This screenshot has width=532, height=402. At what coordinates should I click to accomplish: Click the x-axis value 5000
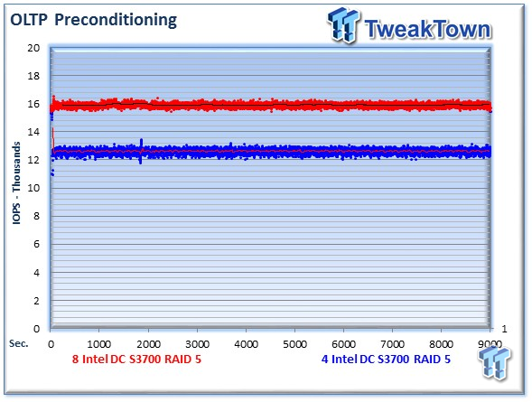tap(294, 344)
